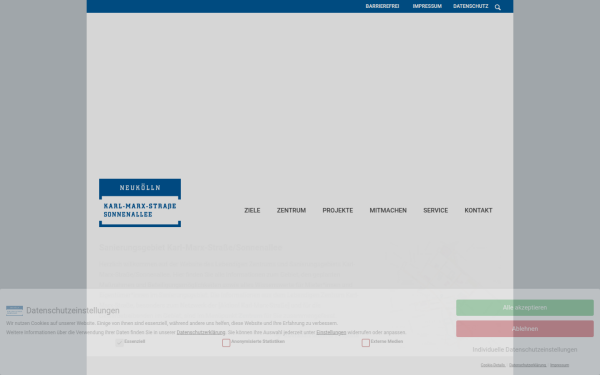Open the SERVICE menu
Screen dimensions: 600x375
(435, 210)
